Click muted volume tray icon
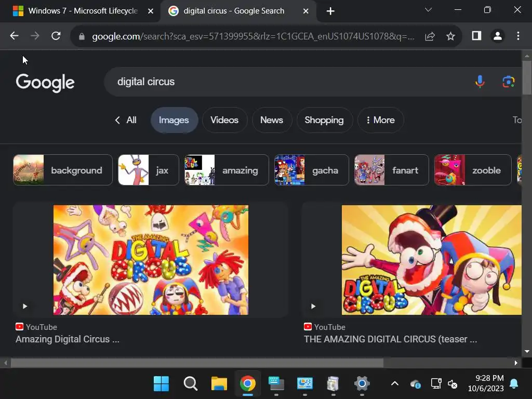 (453, 384)
